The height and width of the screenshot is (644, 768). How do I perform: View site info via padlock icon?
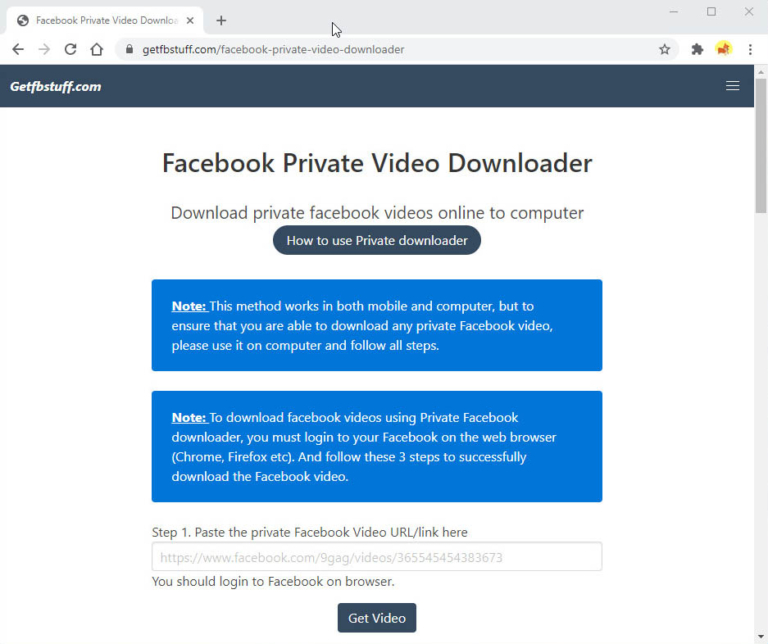(129, 49)
